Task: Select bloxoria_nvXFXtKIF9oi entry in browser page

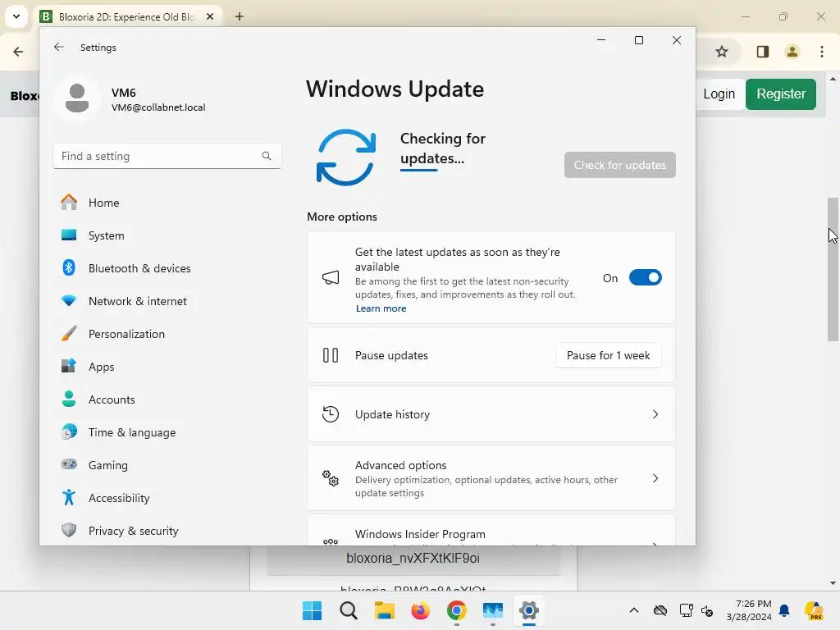Action: 413,559
